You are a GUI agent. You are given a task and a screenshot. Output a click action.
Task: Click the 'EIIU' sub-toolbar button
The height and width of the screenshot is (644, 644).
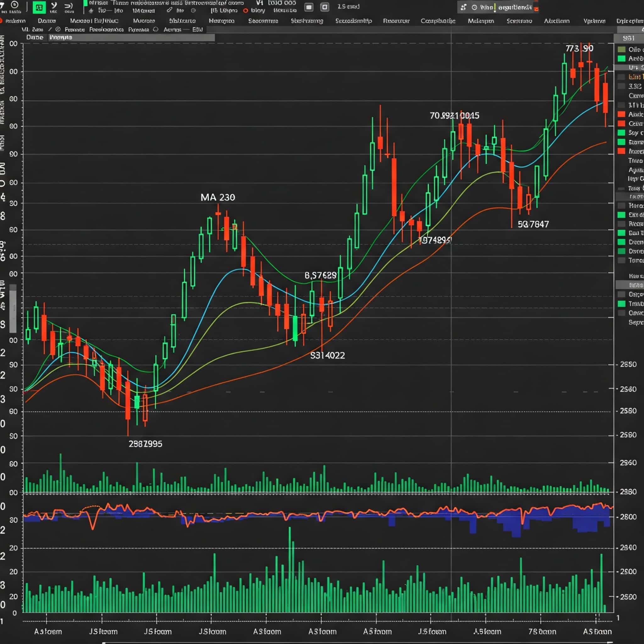pos(197,29)
